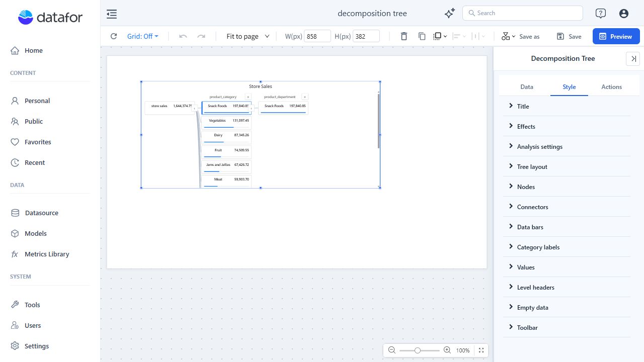Open the shapes/widgets icon dropdown
Image resolution: width=644 pixels, height=362 pixels.
pos(508,36)
